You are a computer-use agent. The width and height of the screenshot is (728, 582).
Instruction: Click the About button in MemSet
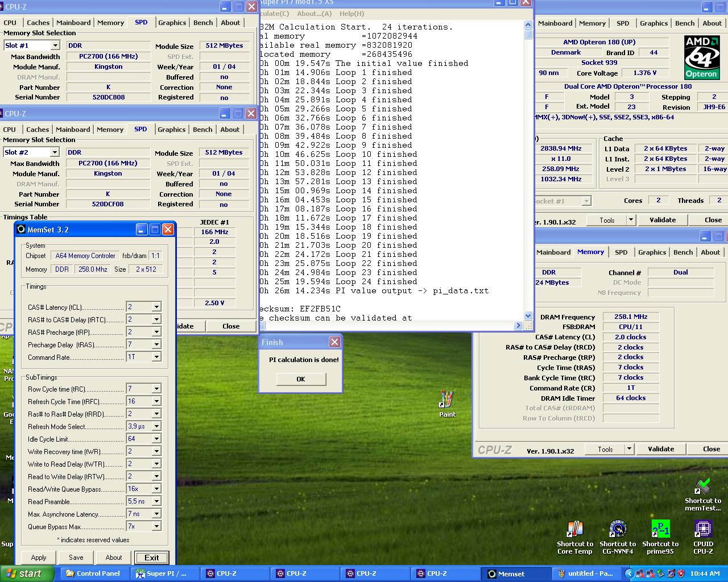coord(114,558)
